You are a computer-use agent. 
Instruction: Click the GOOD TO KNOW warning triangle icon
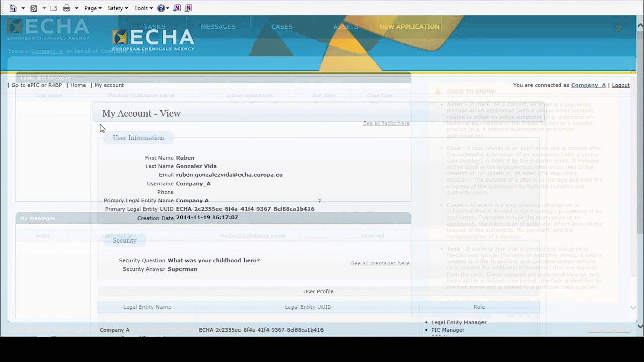[437, 91]
